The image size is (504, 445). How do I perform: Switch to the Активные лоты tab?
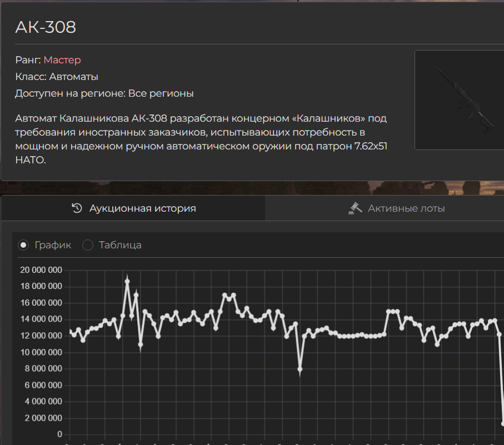pos(385,208)
